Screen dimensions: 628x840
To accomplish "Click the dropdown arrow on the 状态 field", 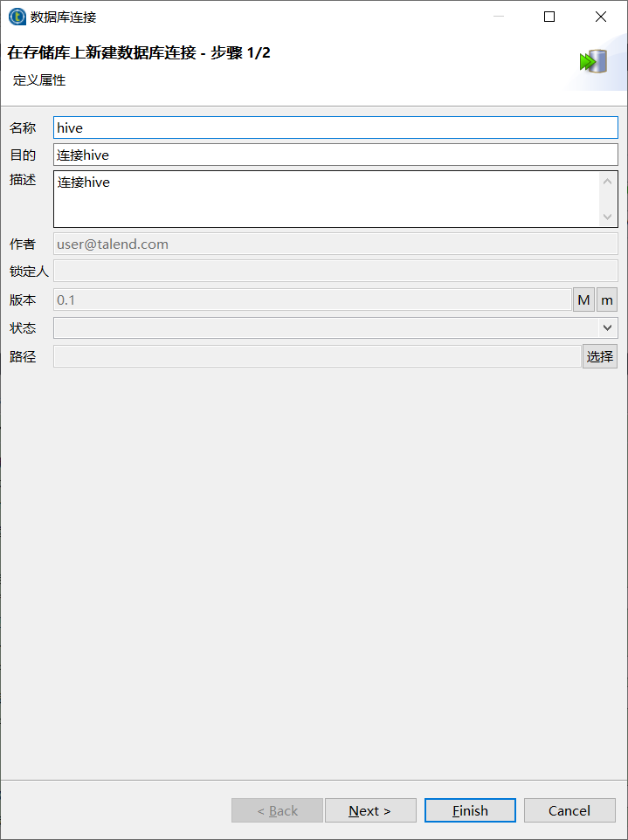I will pos(609,327).
